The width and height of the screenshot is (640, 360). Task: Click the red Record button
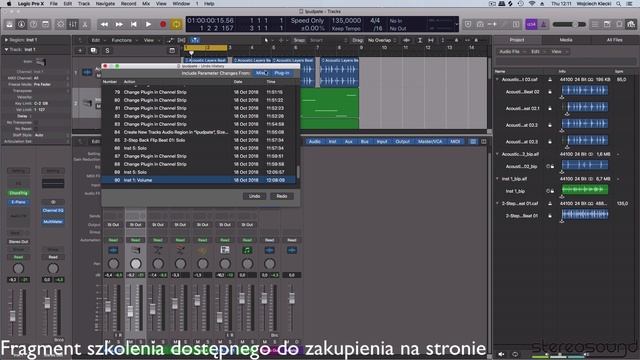(x=163, y=24)
